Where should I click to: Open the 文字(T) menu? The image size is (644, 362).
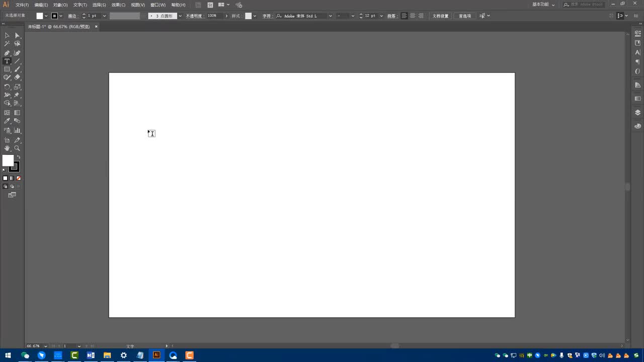point(80,5)
